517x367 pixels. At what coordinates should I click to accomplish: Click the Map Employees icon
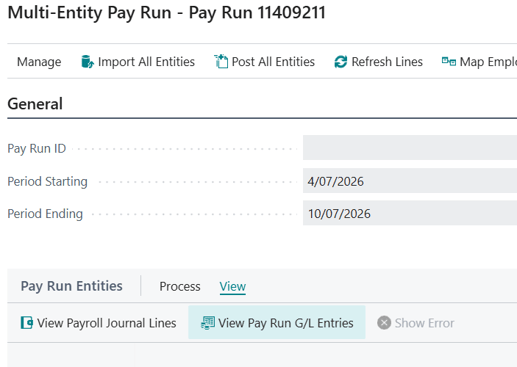point(449,61)
